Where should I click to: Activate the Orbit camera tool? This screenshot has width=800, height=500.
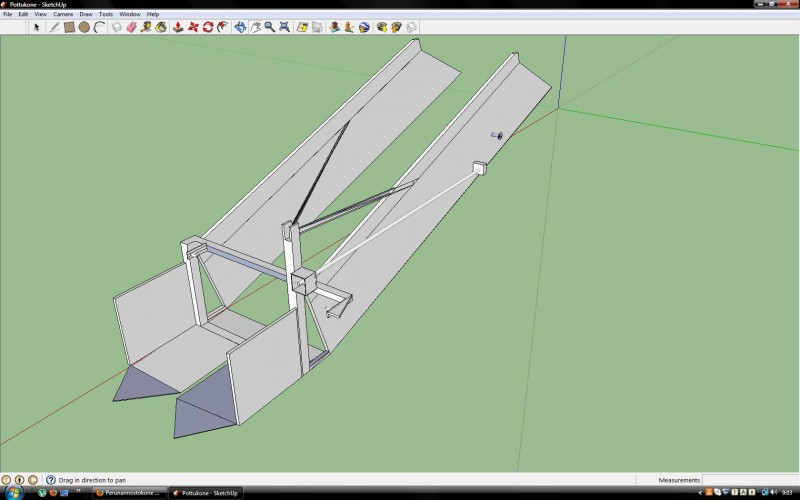pos(240,27)
